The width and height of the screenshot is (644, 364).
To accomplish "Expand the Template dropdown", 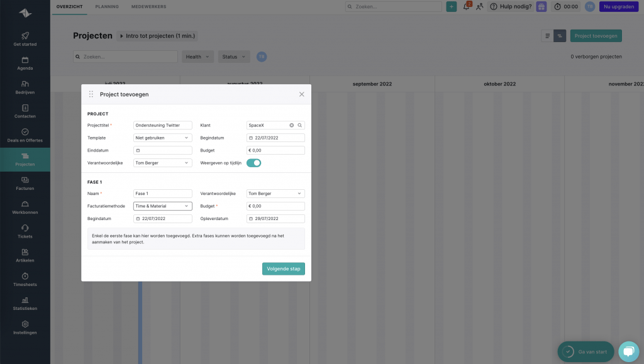I will tap(163, 138).
